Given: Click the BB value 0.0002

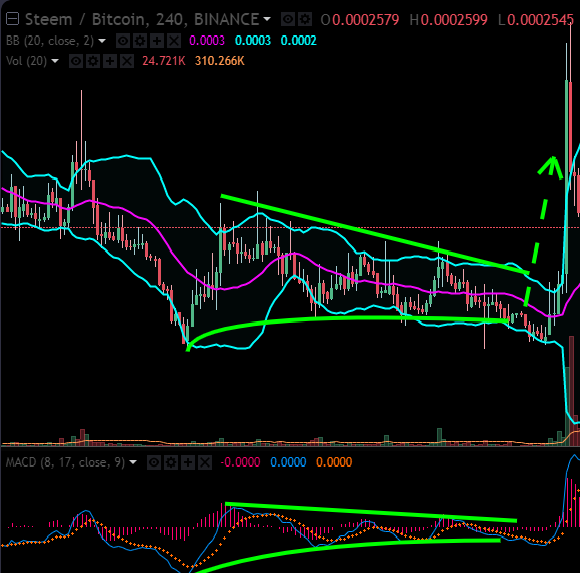Looking at the screenshot, I should (x=299, y=41).
